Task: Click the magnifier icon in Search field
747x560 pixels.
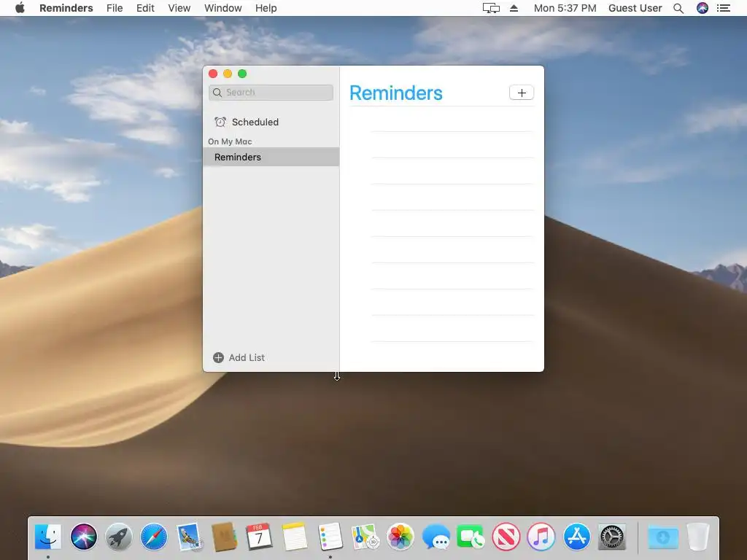Action: (x=217, y=93)
